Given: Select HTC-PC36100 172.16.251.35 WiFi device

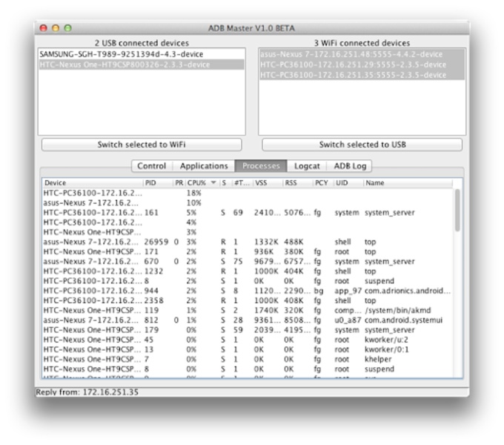Looking at the screenshot, I should 362,75.
